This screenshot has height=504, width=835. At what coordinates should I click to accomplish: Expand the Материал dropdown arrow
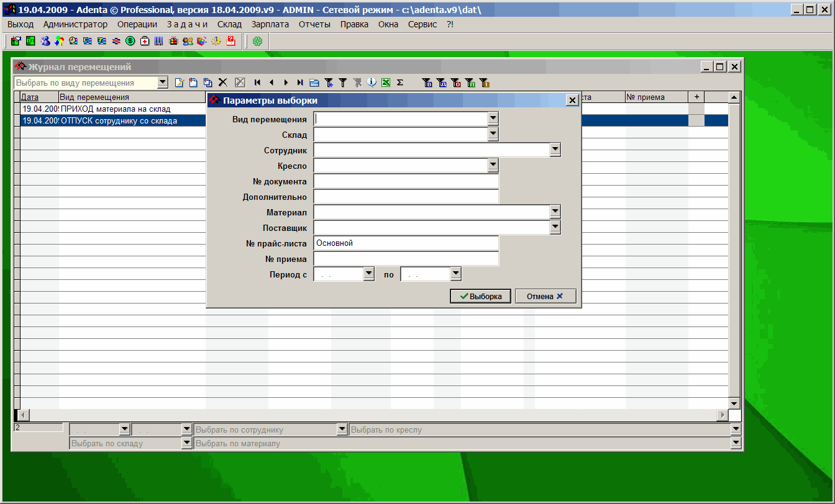coord(555,212)
